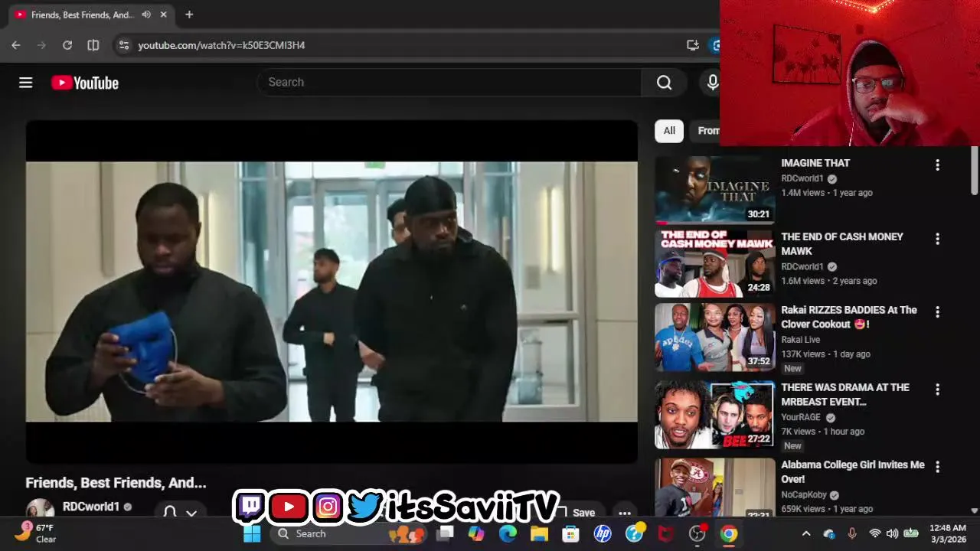Screen dimensions: 980x551
Task: Open the Help tips app on the taskbar
Action: [x=635, y=533]
